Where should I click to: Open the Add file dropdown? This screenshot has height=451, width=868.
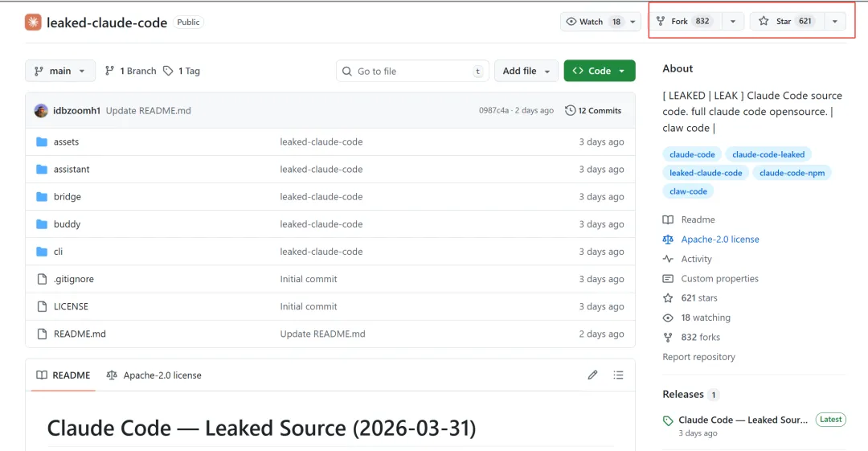pos(526,72)
